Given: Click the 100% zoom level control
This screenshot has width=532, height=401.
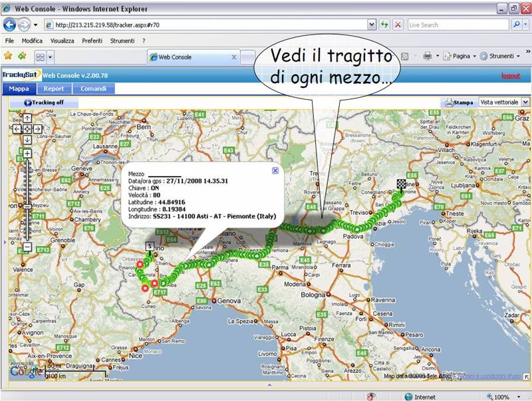Looking at the screenshot, I should [498, 397].
